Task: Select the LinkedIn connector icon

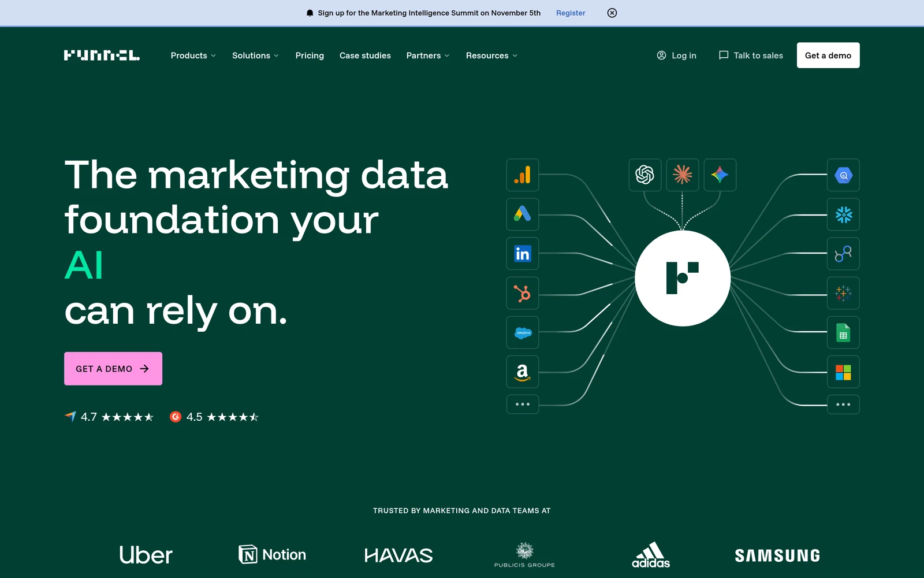Action: pyautogui.click(x=523, y=254)
